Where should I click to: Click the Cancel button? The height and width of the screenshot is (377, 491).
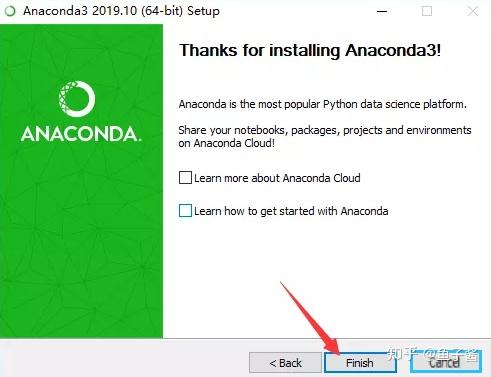[446, 362]
